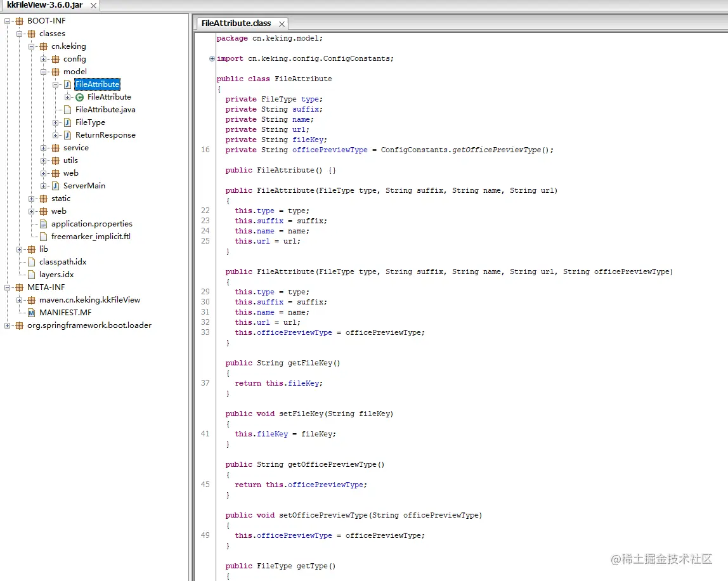The image size is (728, 581).
Task: Click the freemarker_implicit.ftl file icon
Action: (x=44, y=237)
